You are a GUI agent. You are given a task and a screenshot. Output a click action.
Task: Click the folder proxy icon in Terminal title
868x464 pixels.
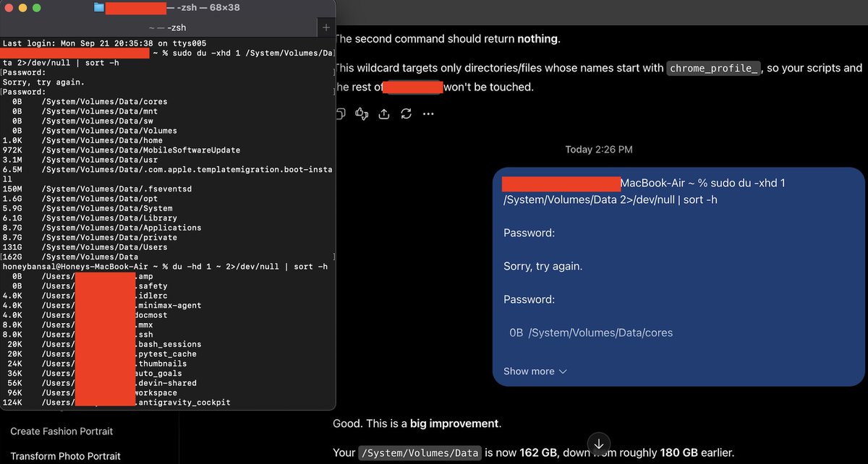click(99, 8)
